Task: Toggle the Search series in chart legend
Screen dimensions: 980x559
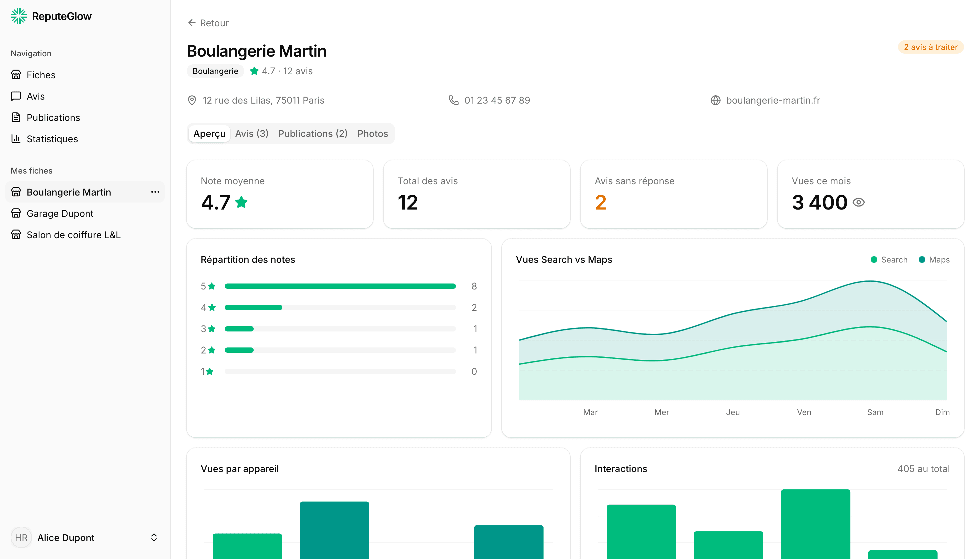Action: pyautogui.click(x=889, y=260)
